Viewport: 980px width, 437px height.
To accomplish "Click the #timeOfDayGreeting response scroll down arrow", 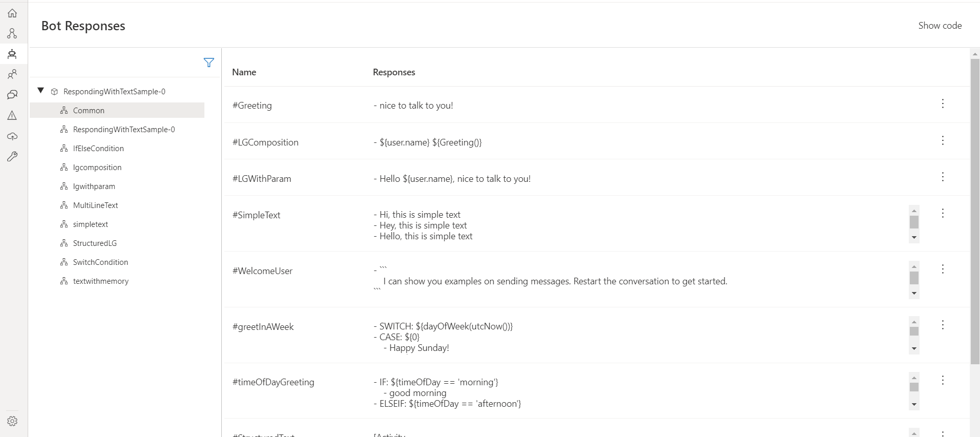I will click(914, 405).
